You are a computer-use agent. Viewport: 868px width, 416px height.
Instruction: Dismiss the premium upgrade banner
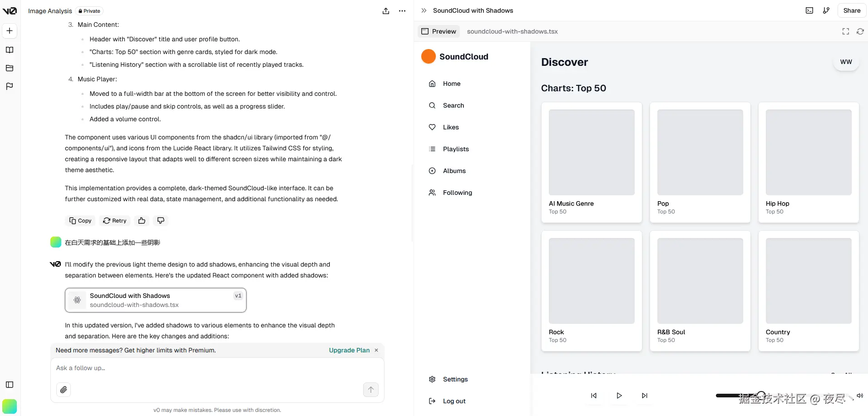tap(376, 350)
